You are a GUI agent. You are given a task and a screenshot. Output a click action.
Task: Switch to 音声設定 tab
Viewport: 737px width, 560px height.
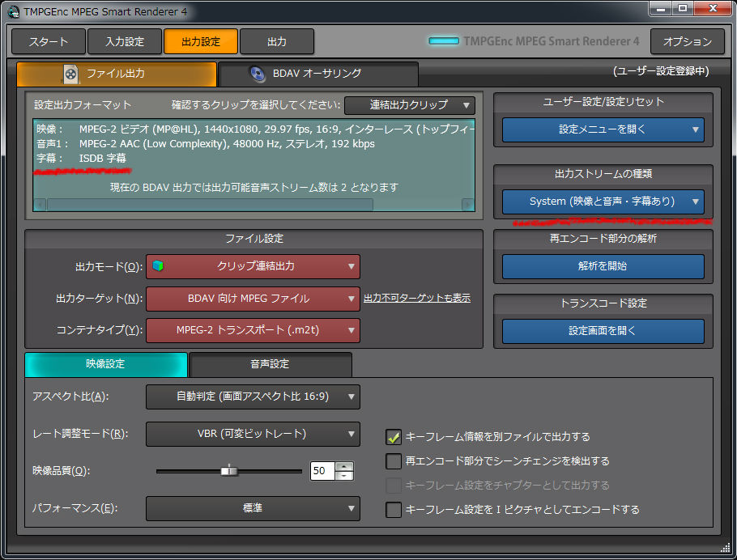271,364
